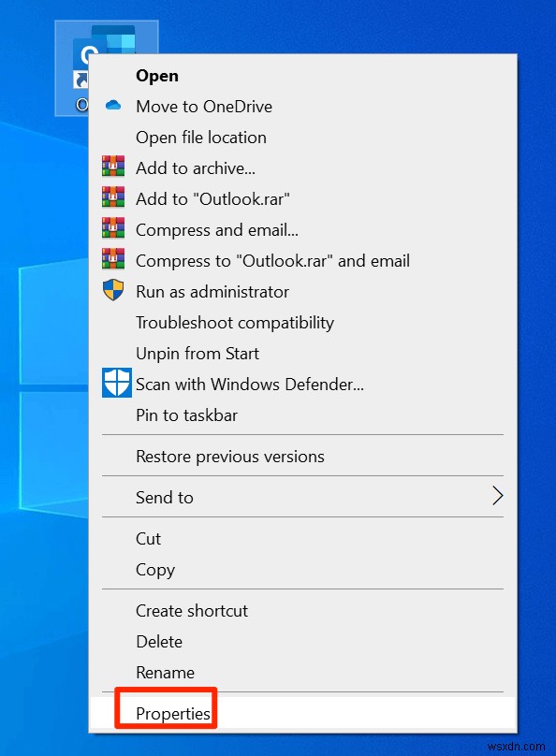Viewport: 556px width, 756px height.
Task: Select Troubleshoot compatibility
Action: point(234,322)
